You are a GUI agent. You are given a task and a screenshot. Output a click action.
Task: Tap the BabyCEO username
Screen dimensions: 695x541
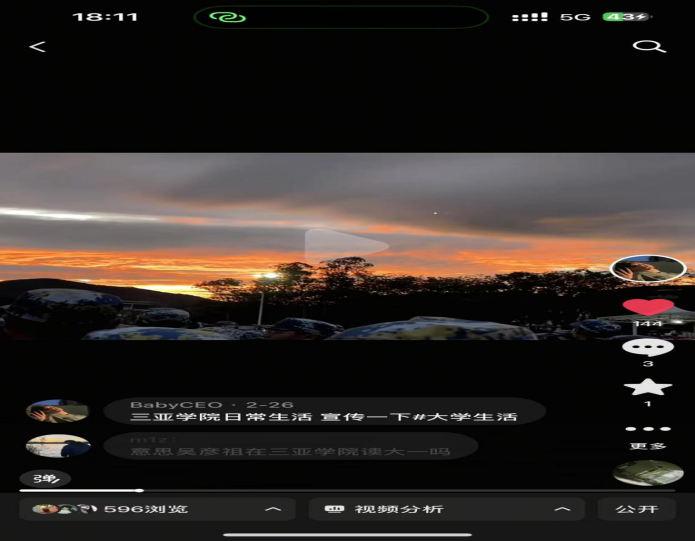point(166,404)
